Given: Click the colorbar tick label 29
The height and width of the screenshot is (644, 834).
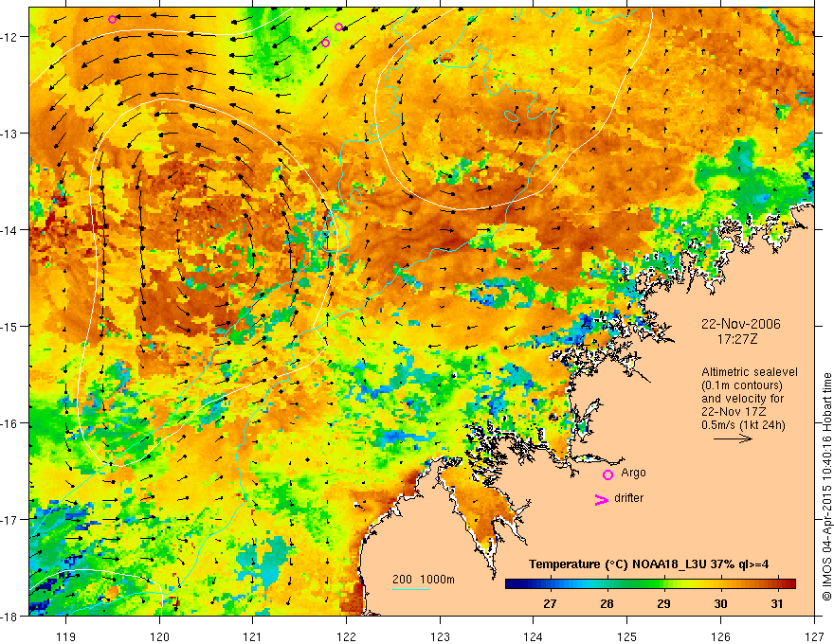Looking at the screenshot, I should pos(663,604).
